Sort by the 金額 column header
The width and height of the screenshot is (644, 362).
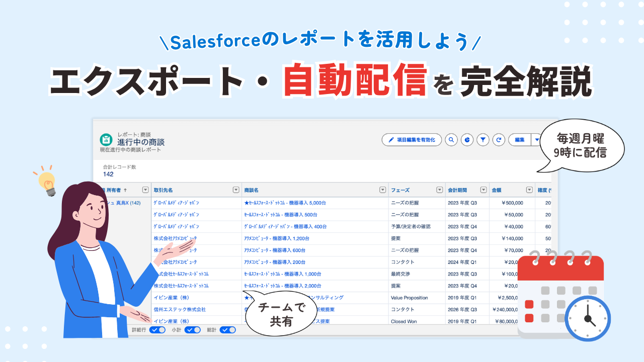[496, 191]
